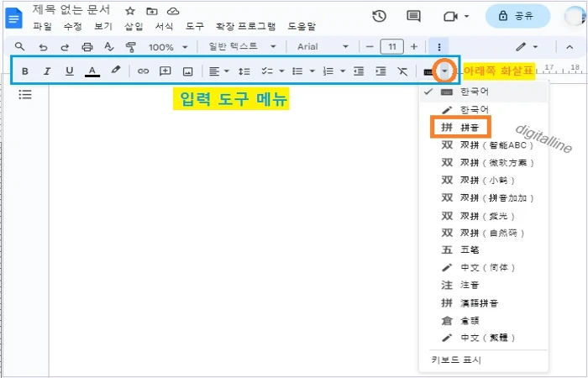588x378 pixels.
Task: Activate the paint format roller
Action: pyautogui.click(x=130, y=47)
